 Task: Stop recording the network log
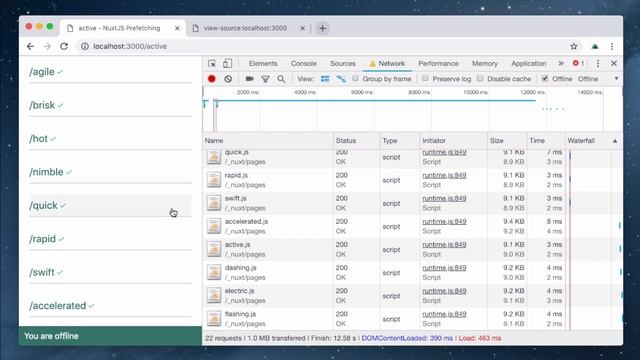[x=211, y=79]
